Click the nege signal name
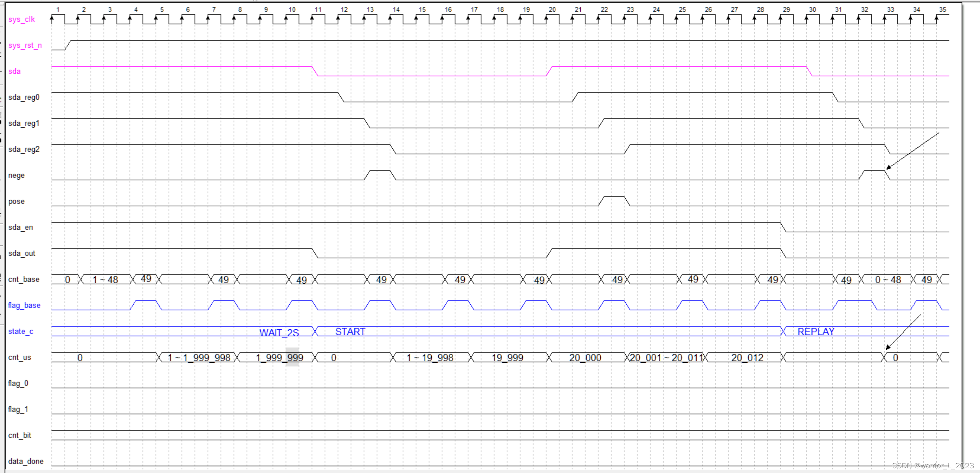Screen dimensions: 980x473 (16, 175)
